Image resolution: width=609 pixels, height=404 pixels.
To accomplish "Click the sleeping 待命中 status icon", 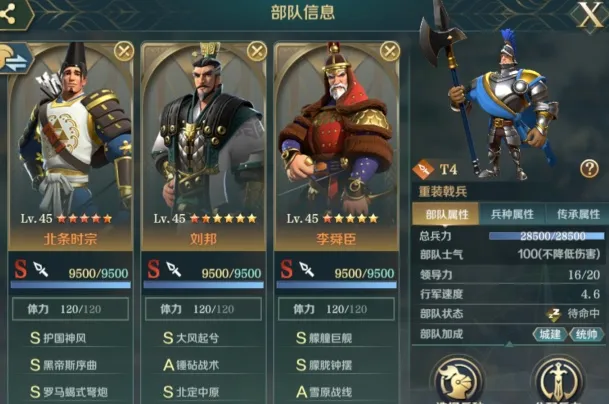I will coord(554,314).
